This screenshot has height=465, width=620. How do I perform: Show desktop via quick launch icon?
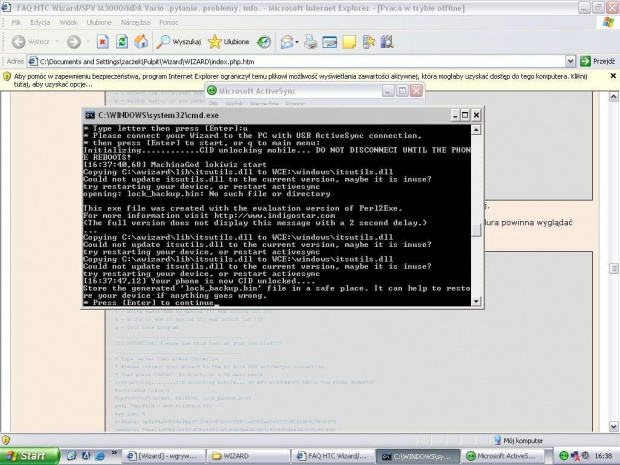point(72,456)
